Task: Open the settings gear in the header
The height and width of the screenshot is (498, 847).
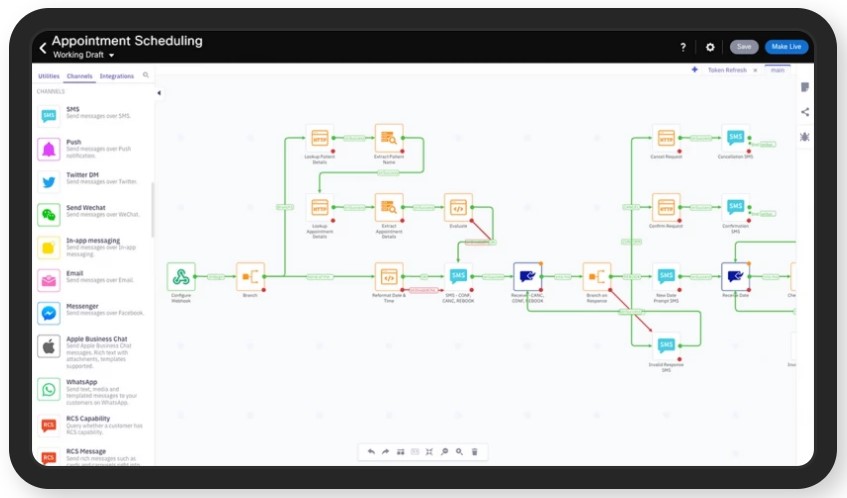Action: [710, 47]
